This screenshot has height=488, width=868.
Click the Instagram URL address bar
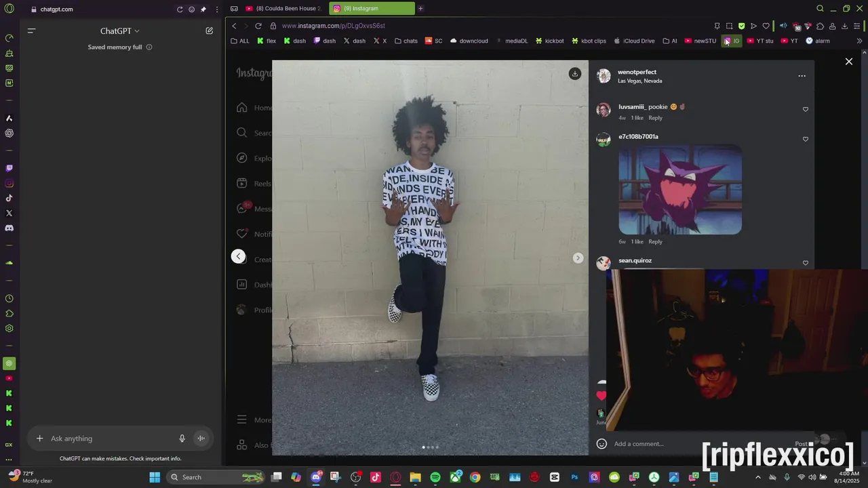pos(488,26)
